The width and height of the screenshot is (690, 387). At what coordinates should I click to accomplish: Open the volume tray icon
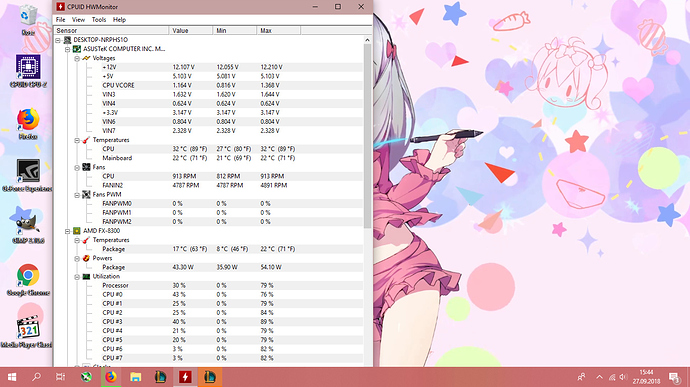[x=623, y=377]
